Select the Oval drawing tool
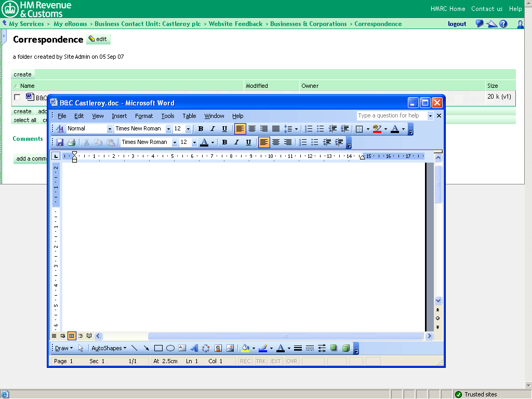Image resolution: width=532 pixels, height=399 pixels. pos(170,348)
